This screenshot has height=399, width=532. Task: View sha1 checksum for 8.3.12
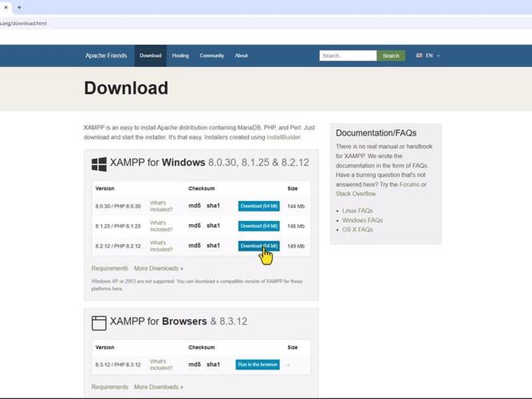pos(213,364)
